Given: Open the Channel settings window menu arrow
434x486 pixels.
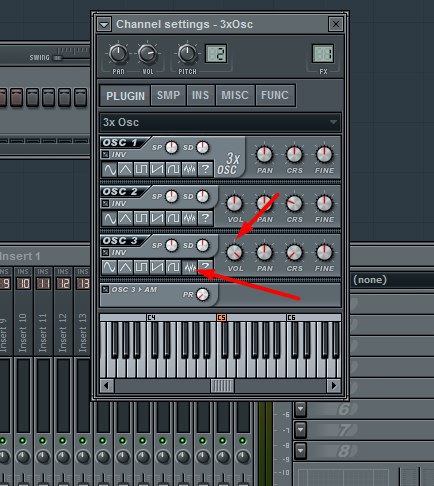Looking at the screenshot, I should tap(104, 25).
